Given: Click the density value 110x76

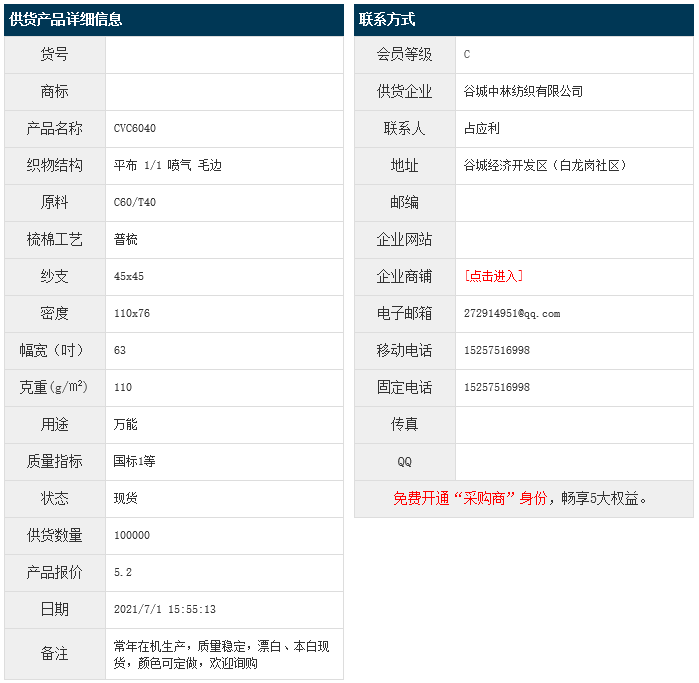Looking at the screenshot, I should point(132,314).
